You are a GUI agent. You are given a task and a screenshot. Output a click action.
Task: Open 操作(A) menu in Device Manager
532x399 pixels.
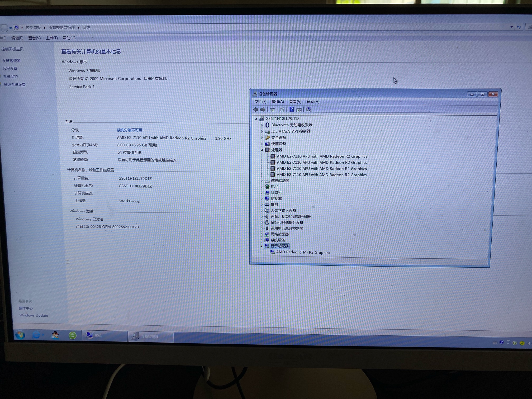(278, 102)
